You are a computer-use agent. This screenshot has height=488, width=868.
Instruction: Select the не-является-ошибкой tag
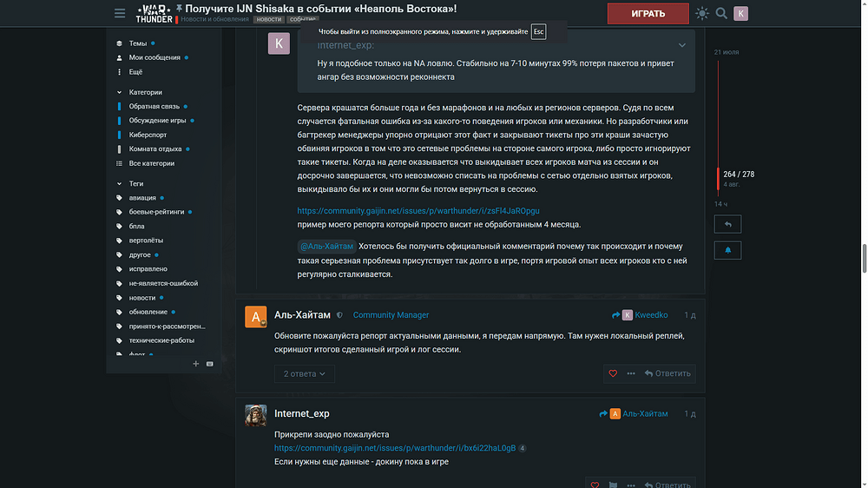163,284
